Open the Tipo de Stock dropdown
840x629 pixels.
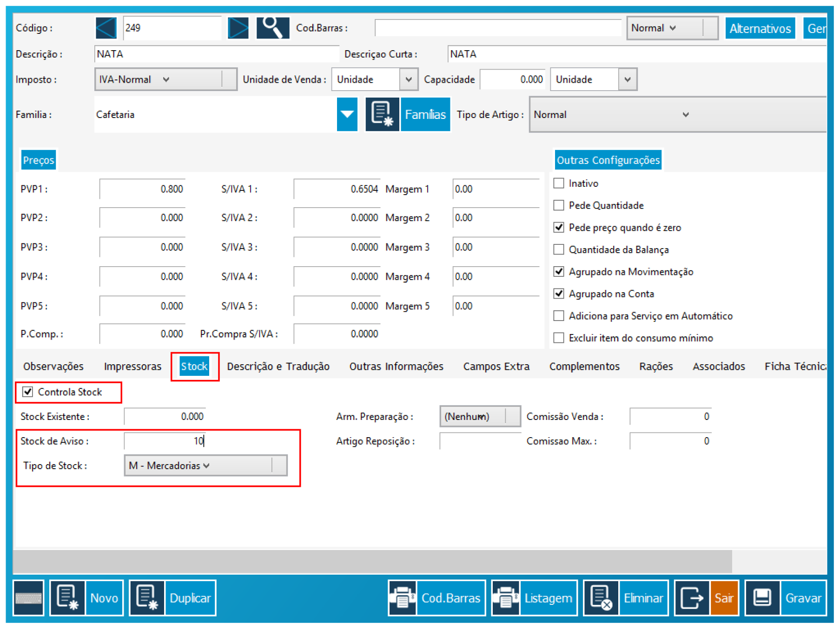coord(205,465)
